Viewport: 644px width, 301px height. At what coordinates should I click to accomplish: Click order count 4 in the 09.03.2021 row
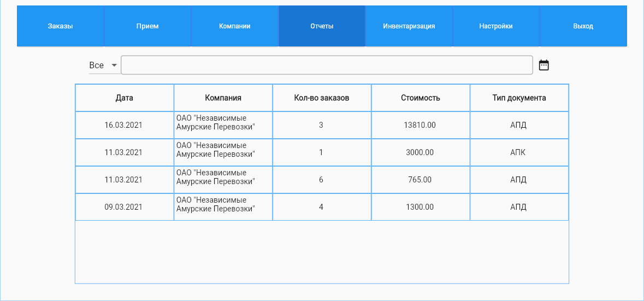click(x=322, y=207)
